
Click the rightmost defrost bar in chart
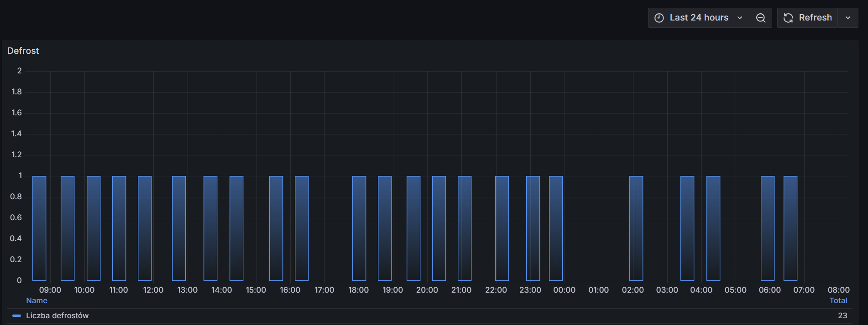tap(790, 228)
